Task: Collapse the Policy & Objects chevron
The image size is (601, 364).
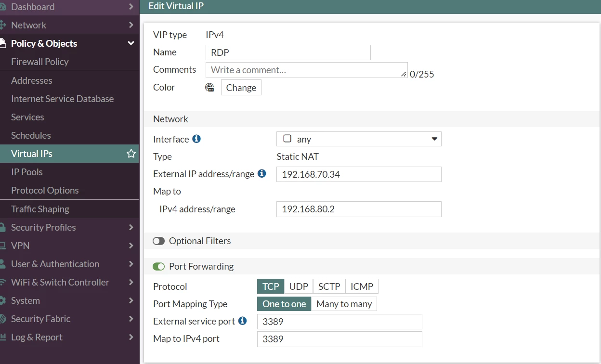Action: coord(131,43)
